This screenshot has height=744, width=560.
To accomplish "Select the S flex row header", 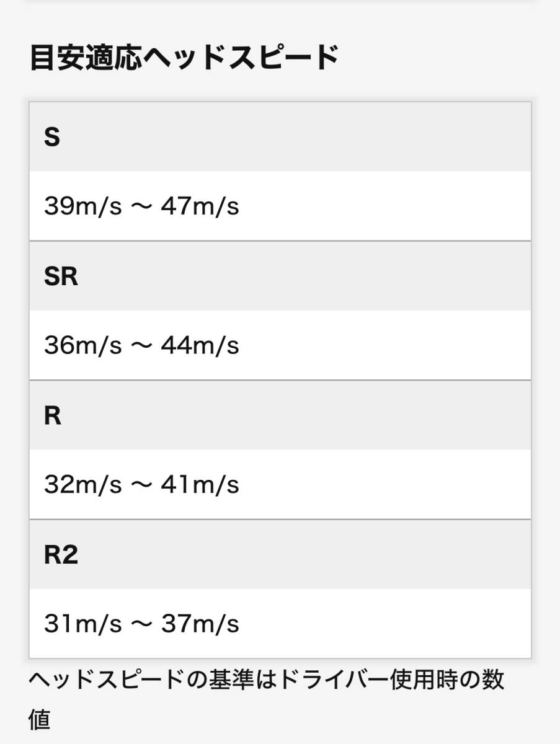I will 52,137.
